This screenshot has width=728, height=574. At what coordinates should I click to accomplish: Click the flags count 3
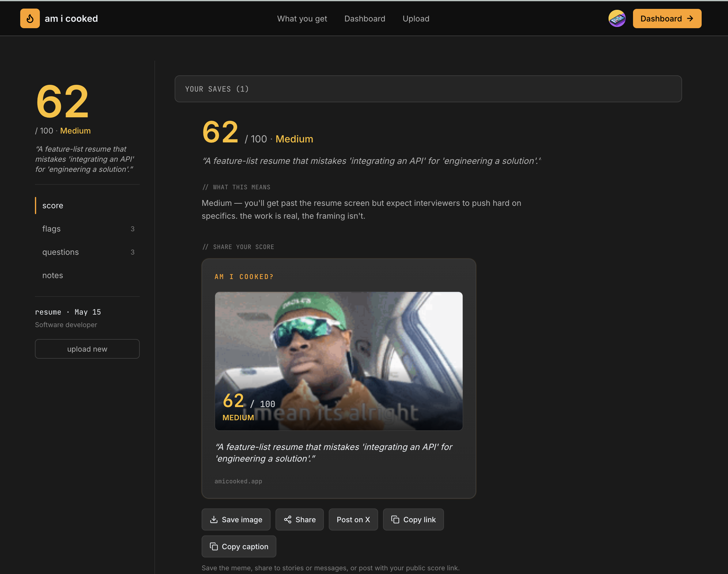tap(132, 229)
